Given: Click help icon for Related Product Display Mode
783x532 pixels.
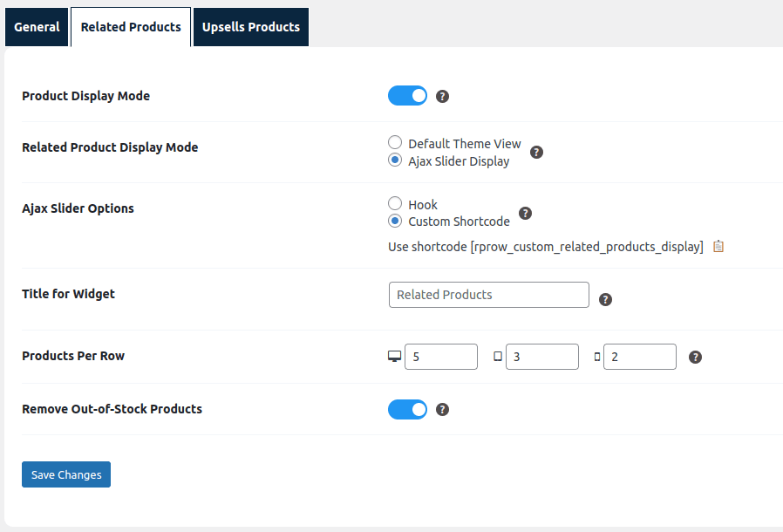Looking at the screenshot, I should click(536, 152).
